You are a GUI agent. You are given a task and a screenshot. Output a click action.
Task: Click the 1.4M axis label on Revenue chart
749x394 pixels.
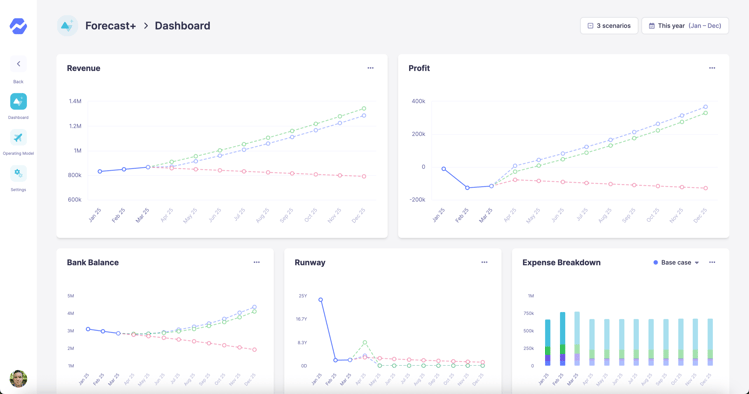click(x=75, y=101)
